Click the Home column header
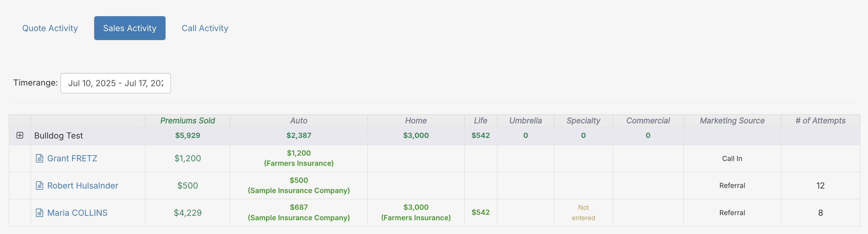This screenshot has height=234, width=868. tap(416, 121)
